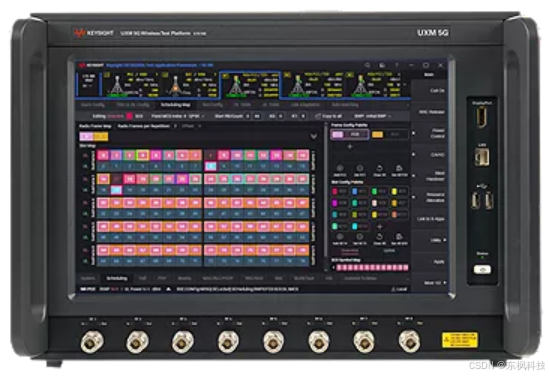This screenshot has width=549, height=377.
Task: Toggle the yellow checkbox on the fourth cell panel
Action: point(287,75)
